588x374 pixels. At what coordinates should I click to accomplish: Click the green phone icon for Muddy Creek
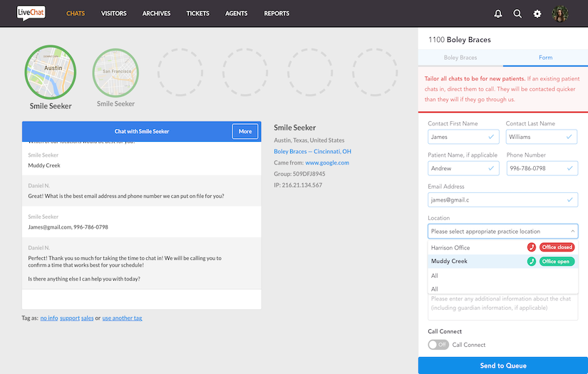coord(532,261)
